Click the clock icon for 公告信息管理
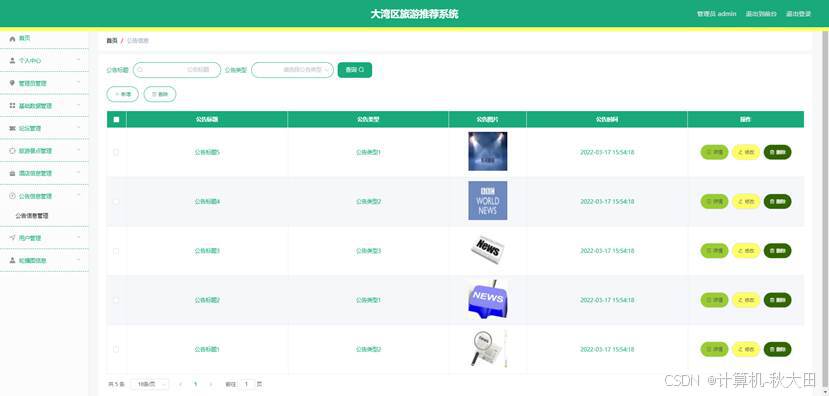The width and height of the screenshot is (829, 396). coord(12,196)
